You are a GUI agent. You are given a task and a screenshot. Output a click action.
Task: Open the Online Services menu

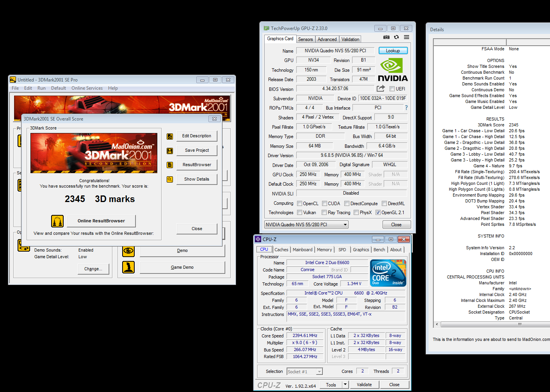click(87, 88)
